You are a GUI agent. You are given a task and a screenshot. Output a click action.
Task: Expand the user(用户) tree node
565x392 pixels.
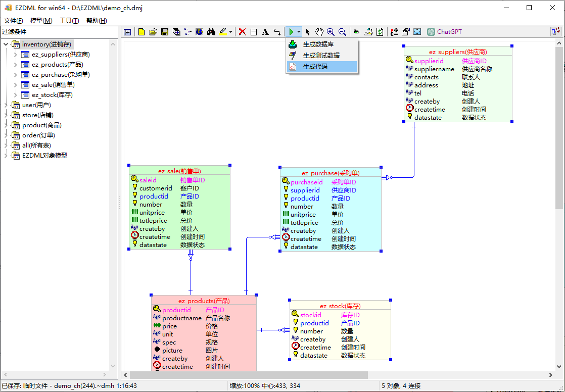pos(6,105)
